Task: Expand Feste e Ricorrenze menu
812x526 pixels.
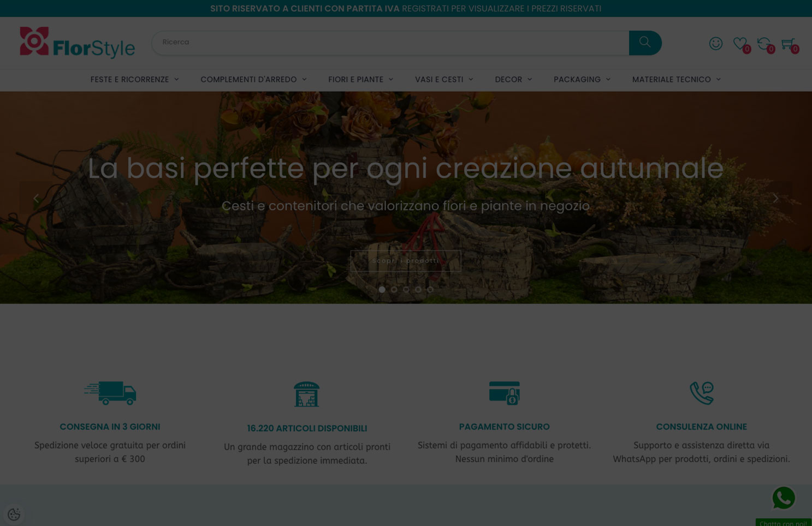Action: tap(134, 80)
